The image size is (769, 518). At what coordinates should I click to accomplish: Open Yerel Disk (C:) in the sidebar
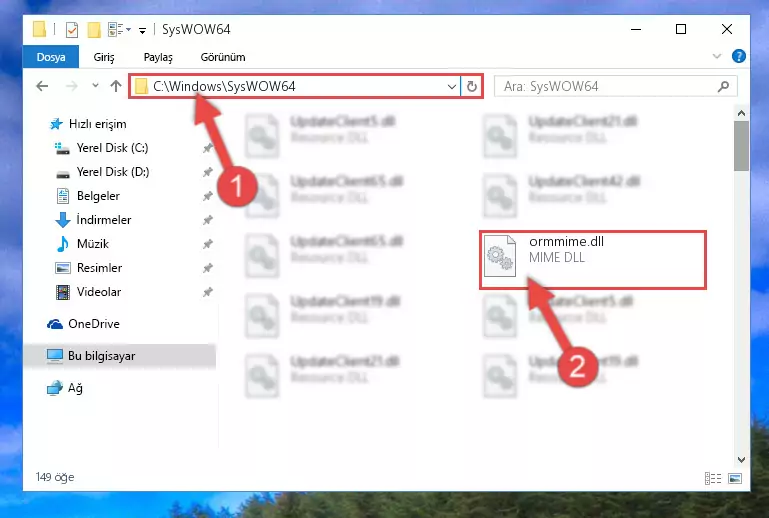(112, 148)
